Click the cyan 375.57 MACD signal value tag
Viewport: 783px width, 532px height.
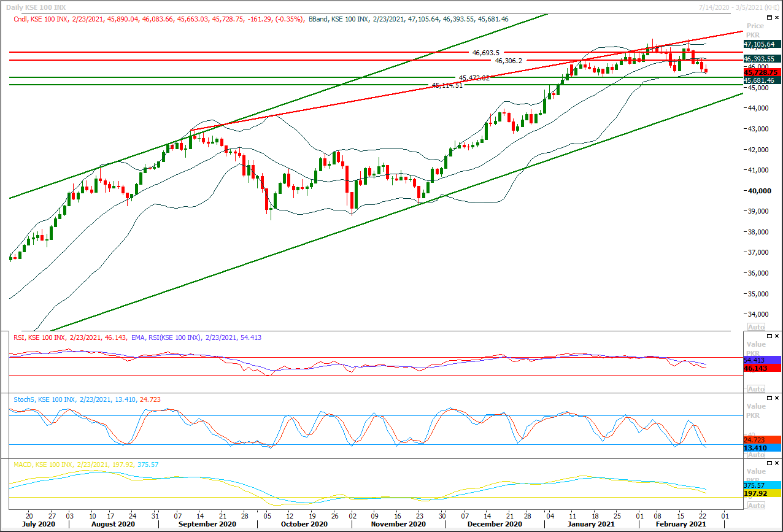pos(762,485)
